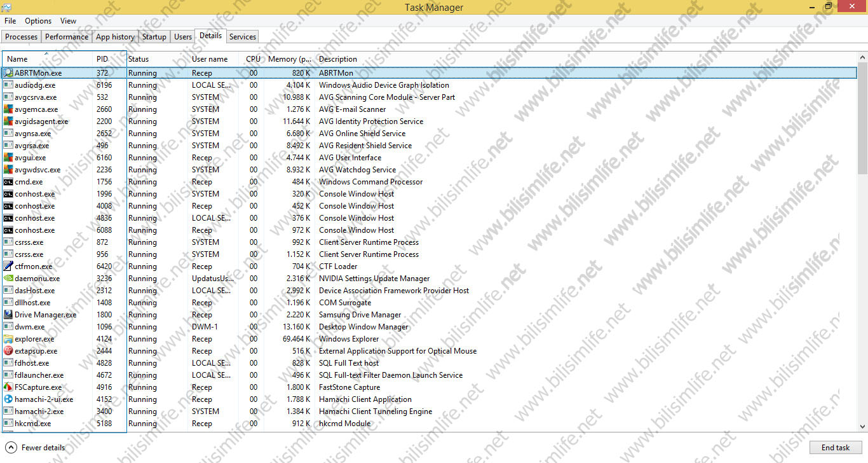Switch to the Performance tab
Viewport: 868px width, 463px height.
tap(67, 37)
